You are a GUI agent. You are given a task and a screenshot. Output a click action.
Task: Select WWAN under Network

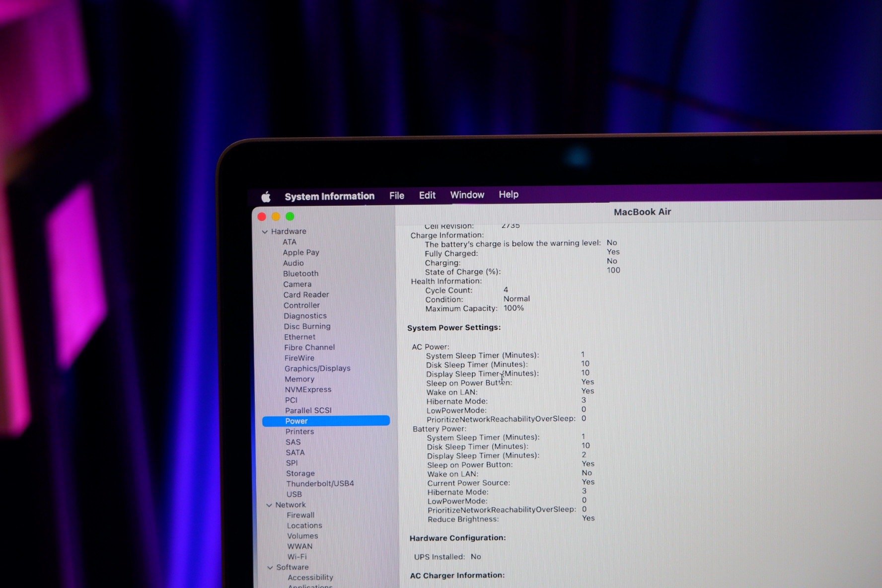tap(300, 546)
